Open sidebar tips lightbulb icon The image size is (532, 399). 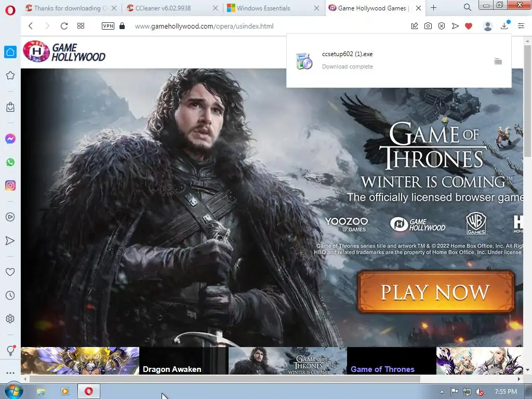coord(10,351)
